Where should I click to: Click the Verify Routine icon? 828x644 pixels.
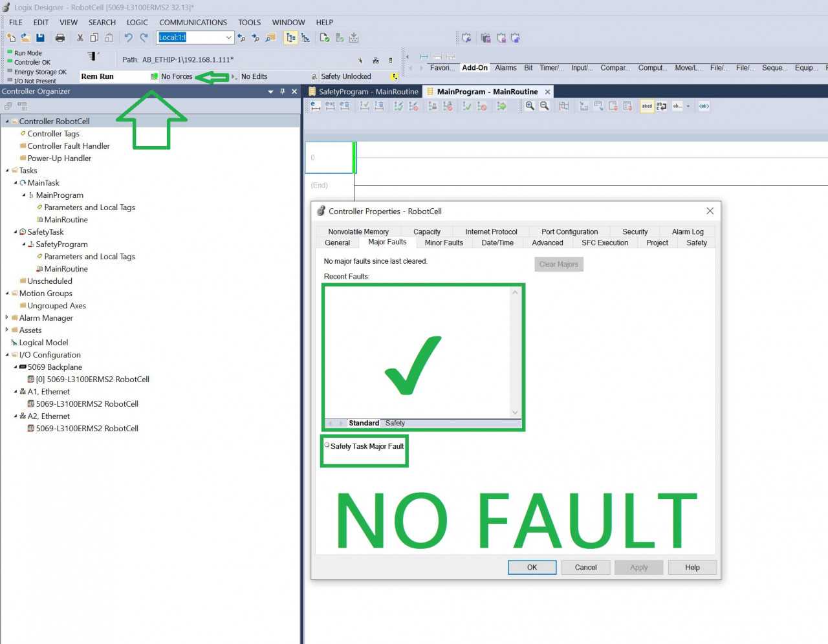[x=325, y=38]
